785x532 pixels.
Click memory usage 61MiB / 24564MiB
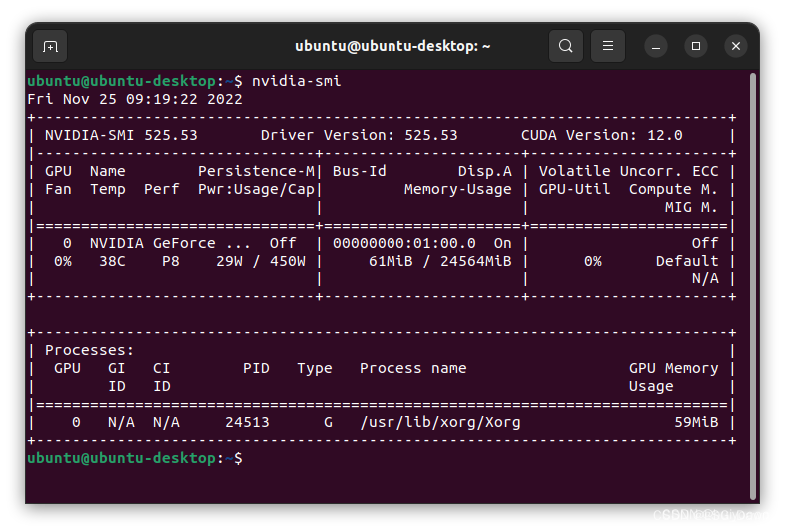(x=440, y=262)
